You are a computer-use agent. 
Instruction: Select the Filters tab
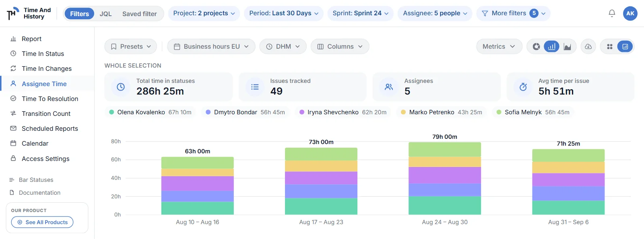(x=79, y=14)
